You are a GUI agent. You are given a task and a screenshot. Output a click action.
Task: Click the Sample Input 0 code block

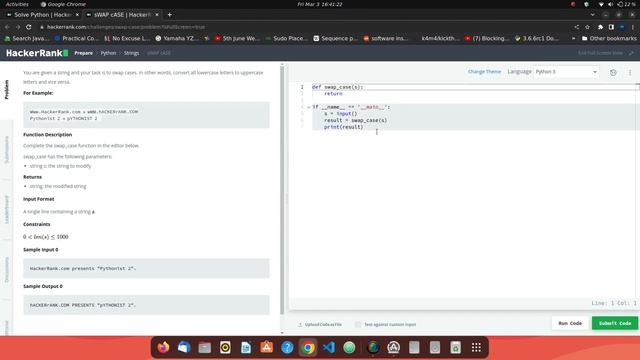146,269
